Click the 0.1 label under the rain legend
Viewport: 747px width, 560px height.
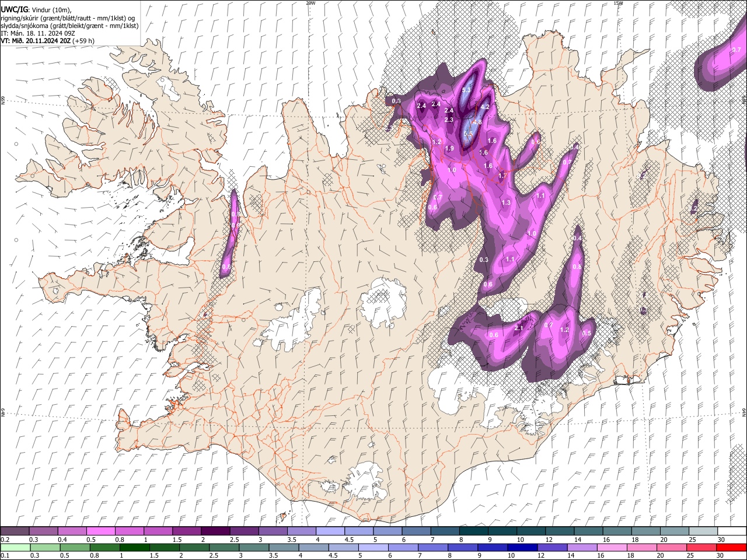pos(5,555)
